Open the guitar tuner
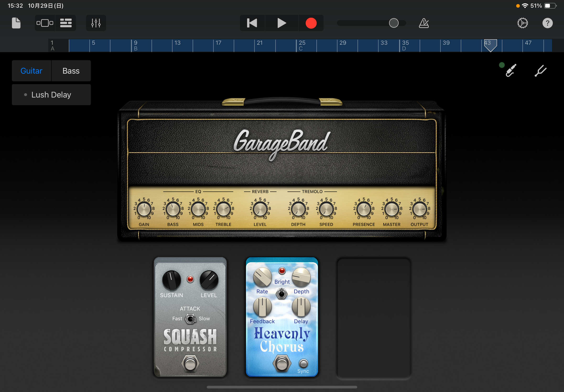 [541, 71]
